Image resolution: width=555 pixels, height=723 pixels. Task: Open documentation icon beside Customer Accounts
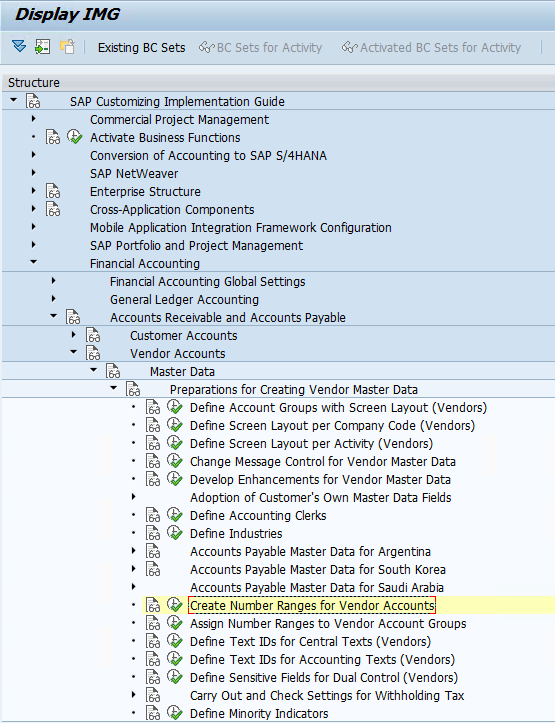pyautogui.click(x=93, y=336)
